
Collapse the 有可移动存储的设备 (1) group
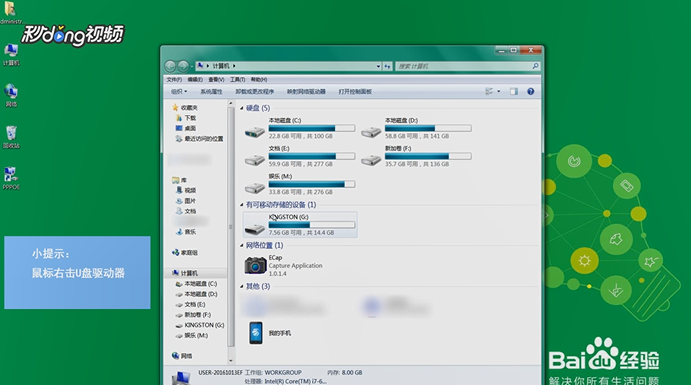coord(241,205)
